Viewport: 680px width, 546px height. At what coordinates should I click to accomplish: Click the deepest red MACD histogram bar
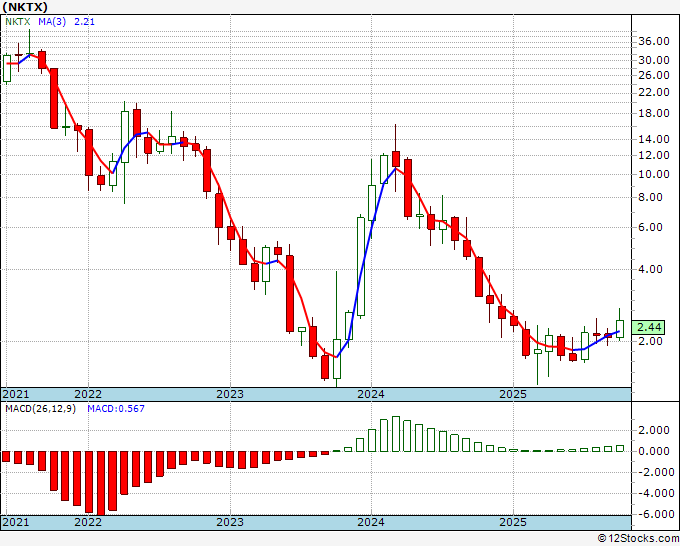pyautogui.click(x=101, y=483)
